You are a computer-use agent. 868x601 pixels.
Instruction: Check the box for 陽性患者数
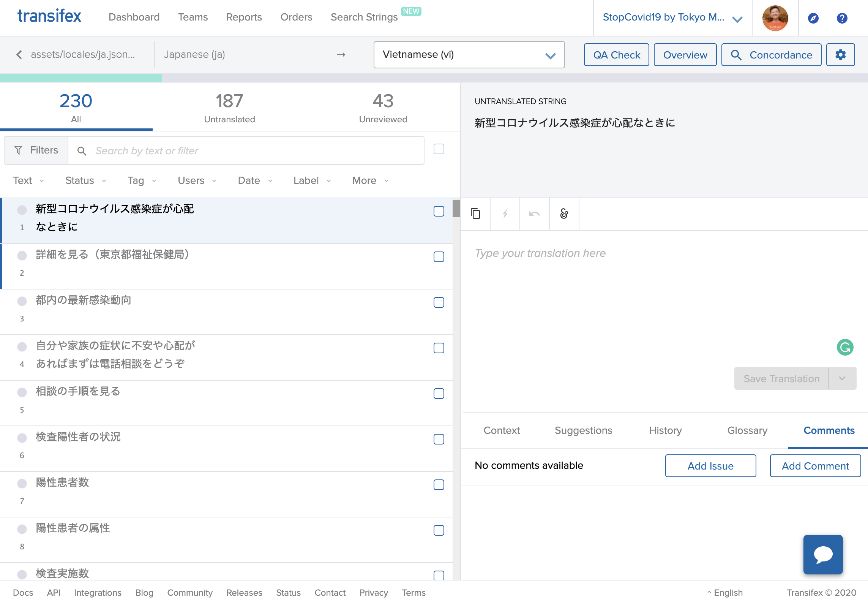[439, 485]
